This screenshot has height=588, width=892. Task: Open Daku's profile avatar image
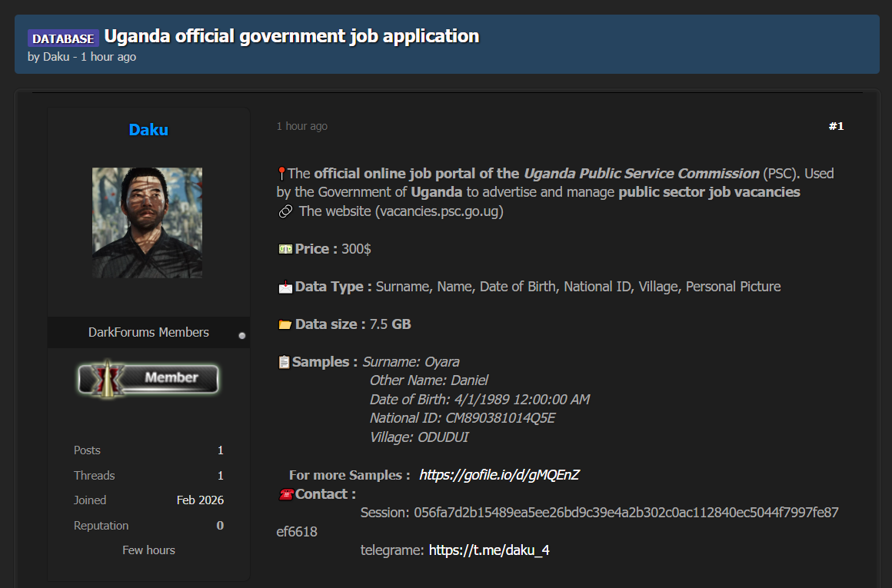[x=148, y=223]
